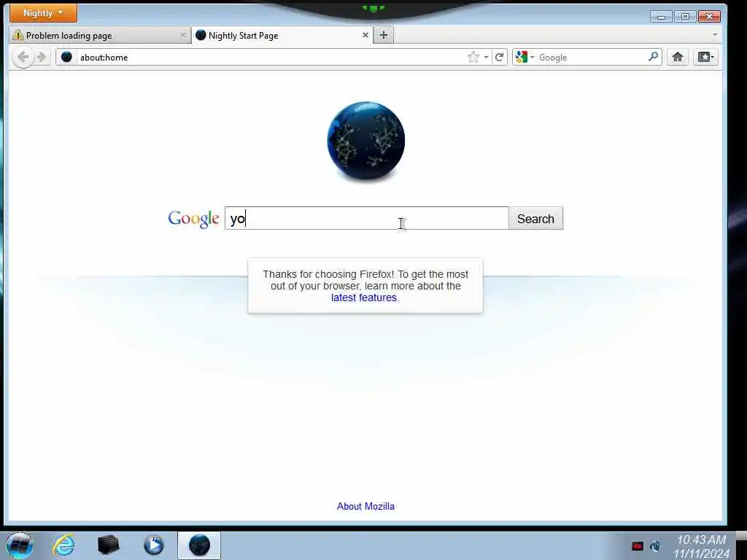Run search with magnifier icon
Screen dimensions: 747x560
(x=654, y=57)
